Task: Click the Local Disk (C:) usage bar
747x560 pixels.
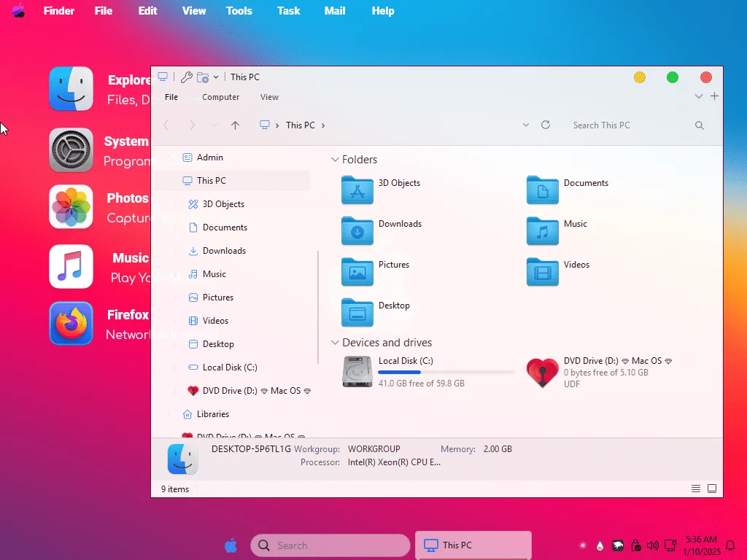Action: point(447,372)
